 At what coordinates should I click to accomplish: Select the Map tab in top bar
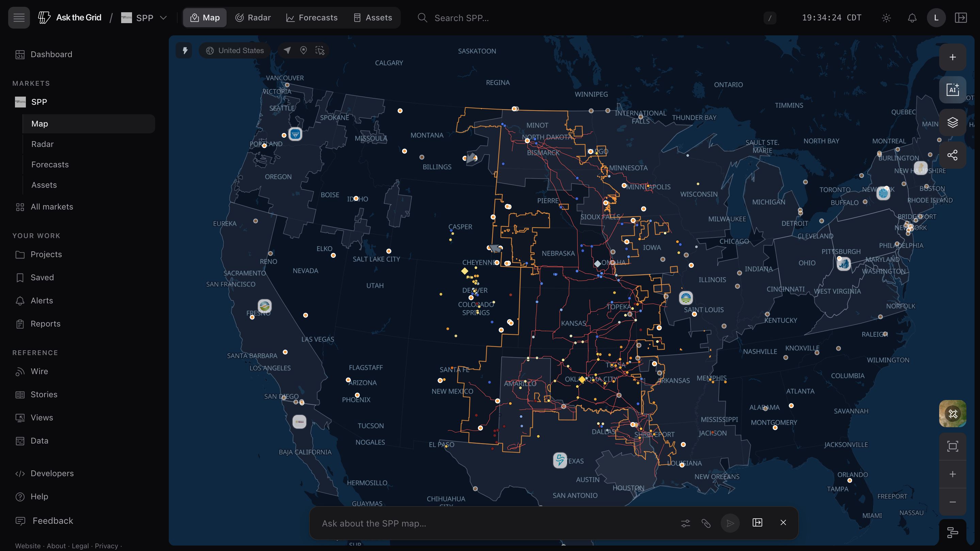tap(205, 17)
